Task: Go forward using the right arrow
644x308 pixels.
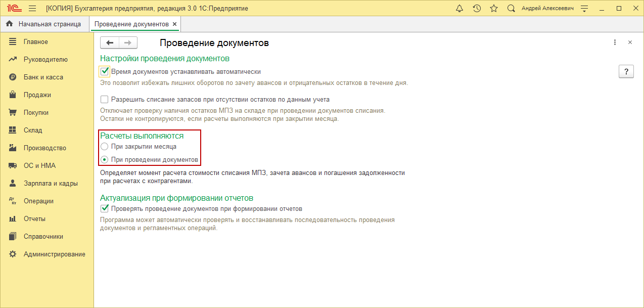Action: (128, 43)
